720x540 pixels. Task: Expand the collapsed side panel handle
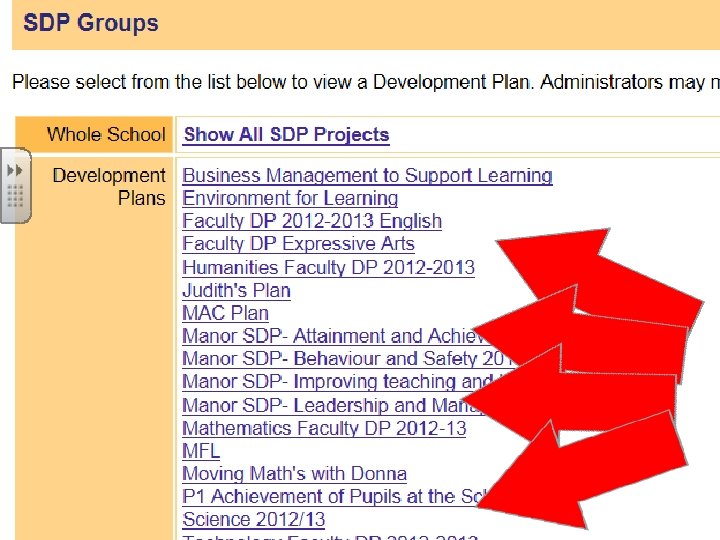click(x=15, y=185)
